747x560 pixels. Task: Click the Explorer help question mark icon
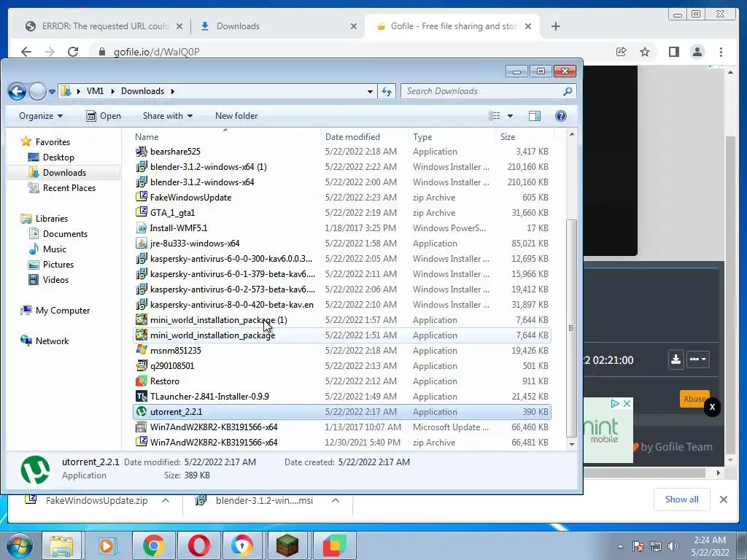click(x=561, y=116)
